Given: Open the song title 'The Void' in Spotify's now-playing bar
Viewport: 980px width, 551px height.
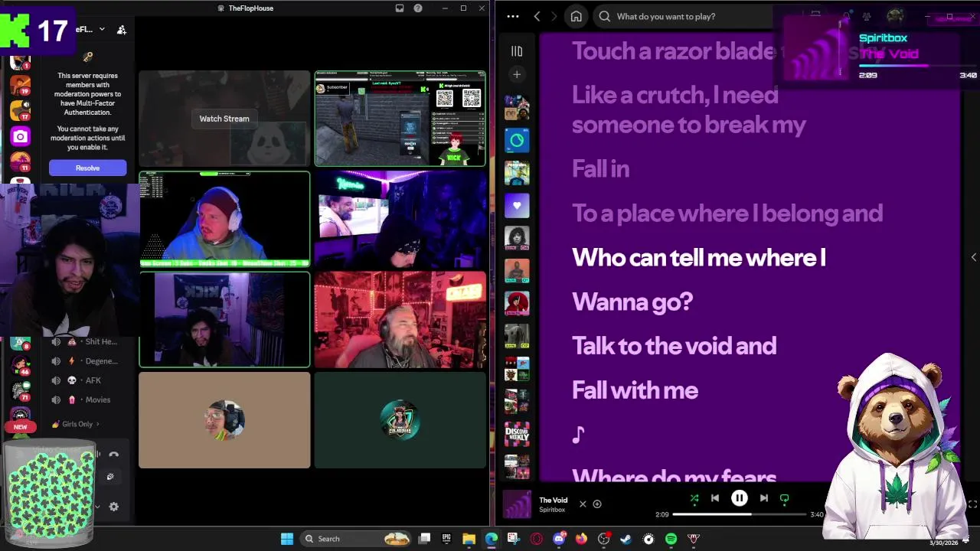Looking at the screenshot, I should tap(553, 500).
